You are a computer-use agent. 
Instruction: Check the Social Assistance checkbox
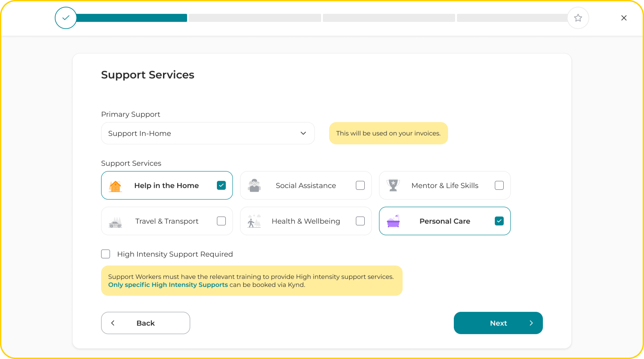click(360, 185)
